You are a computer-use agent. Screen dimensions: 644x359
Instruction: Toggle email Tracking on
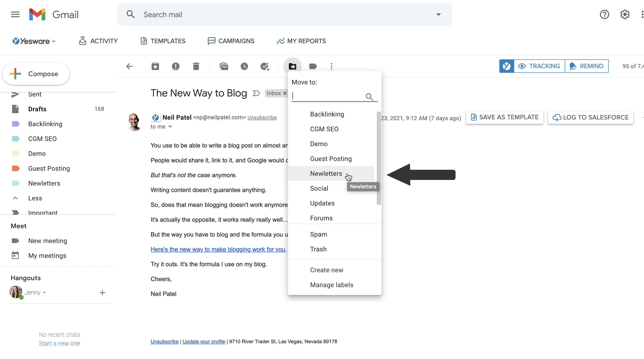(539, 66)
